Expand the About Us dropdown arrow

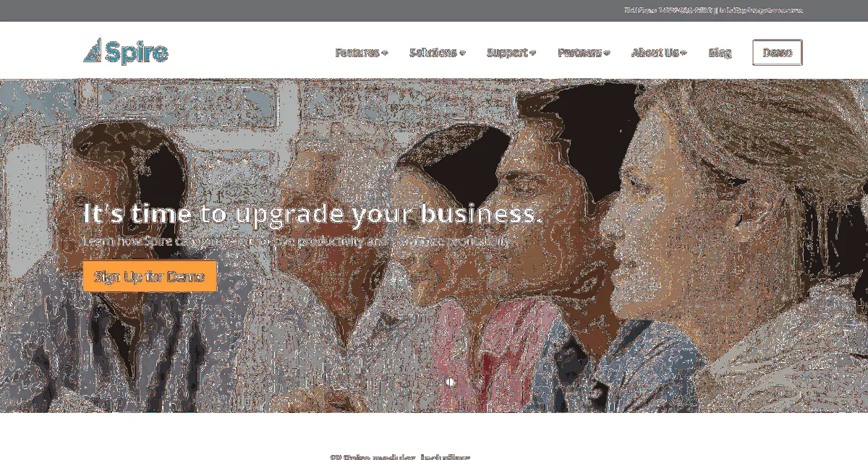(684, 53)
